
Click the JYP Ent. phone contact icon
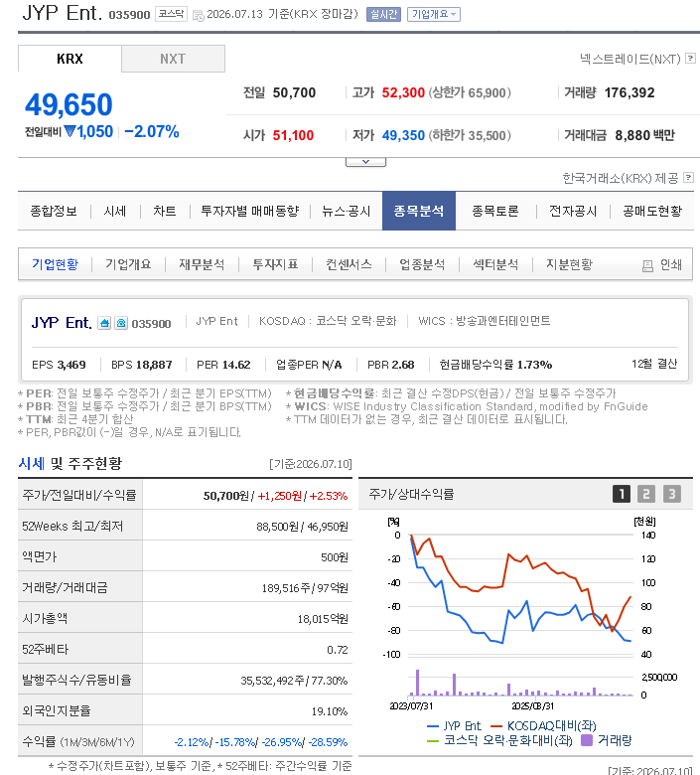[x=121, y=323]
